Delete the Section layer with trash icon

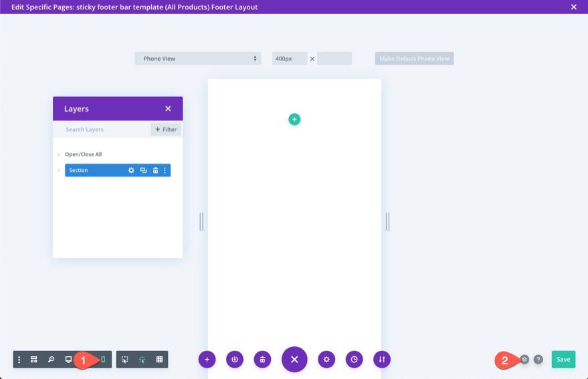[x=155, y=170]
